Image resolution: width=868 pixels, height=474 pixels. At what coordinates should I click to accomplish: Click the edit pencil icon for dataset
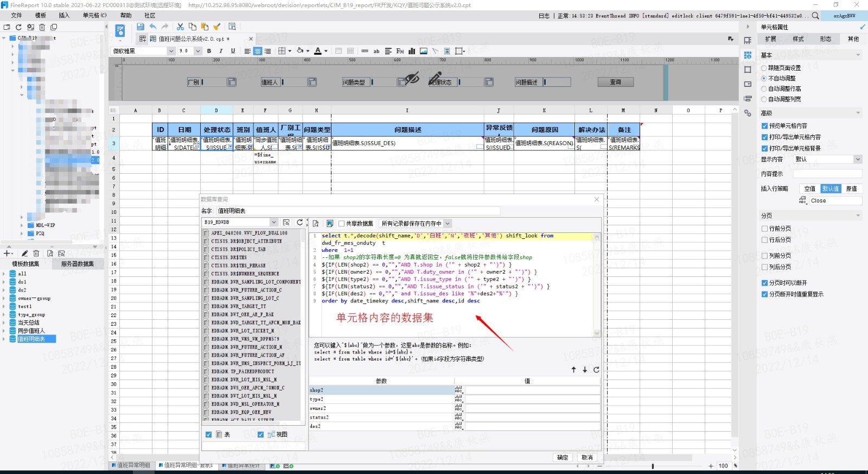click(24, 253)
